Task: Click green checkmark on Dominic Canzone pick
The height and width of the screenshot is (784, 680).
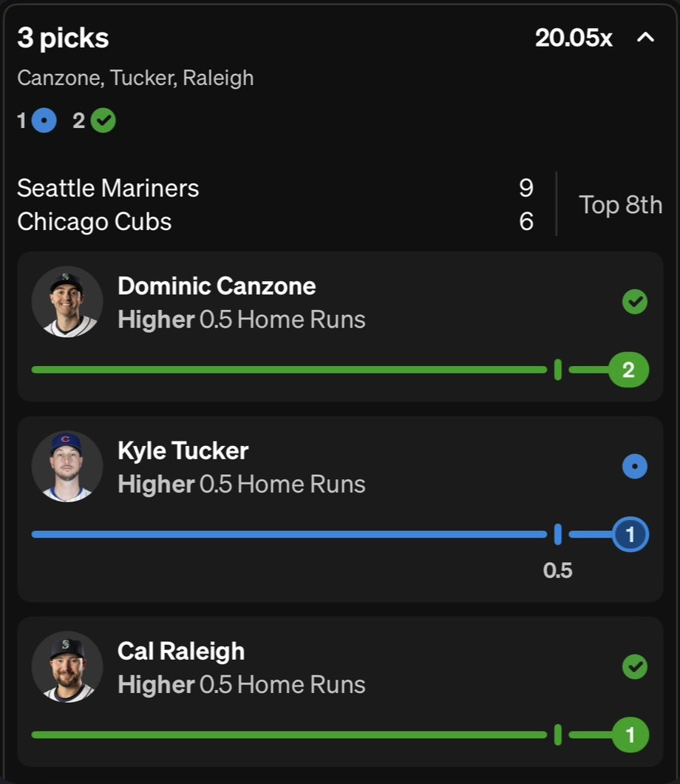Action: (x=635, y=302)
